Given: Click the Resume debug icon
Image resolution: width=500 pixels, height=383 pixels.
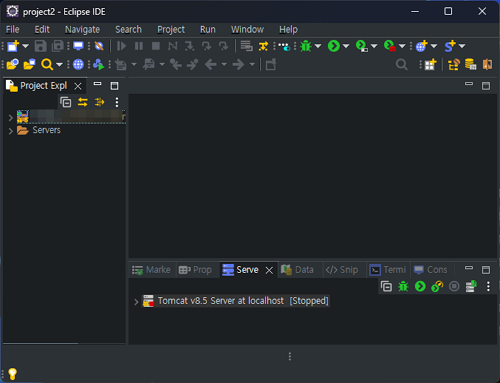Looking at the screenshot, I should point(122,46).
